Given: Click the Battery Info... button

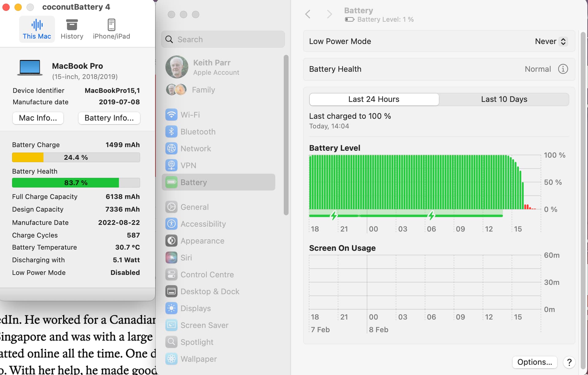Looking at the screenshot, I should [x=109, y=118].
